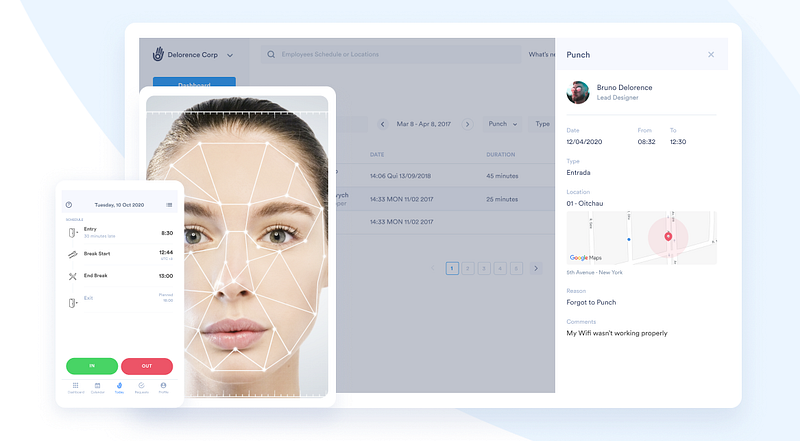
Task: Click the To time 12:30
Action: point(678,141)
